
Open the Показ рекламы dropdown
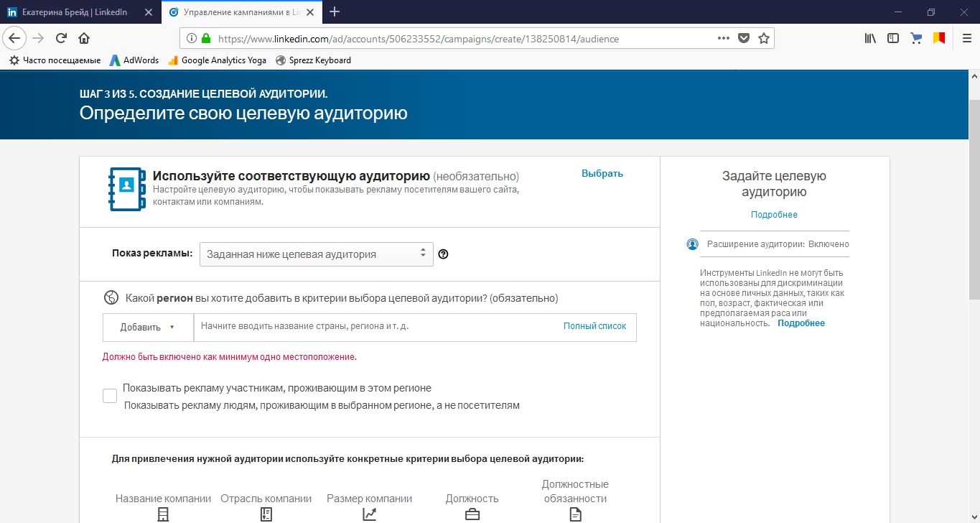pyautogui.click(x=316, y=254)
